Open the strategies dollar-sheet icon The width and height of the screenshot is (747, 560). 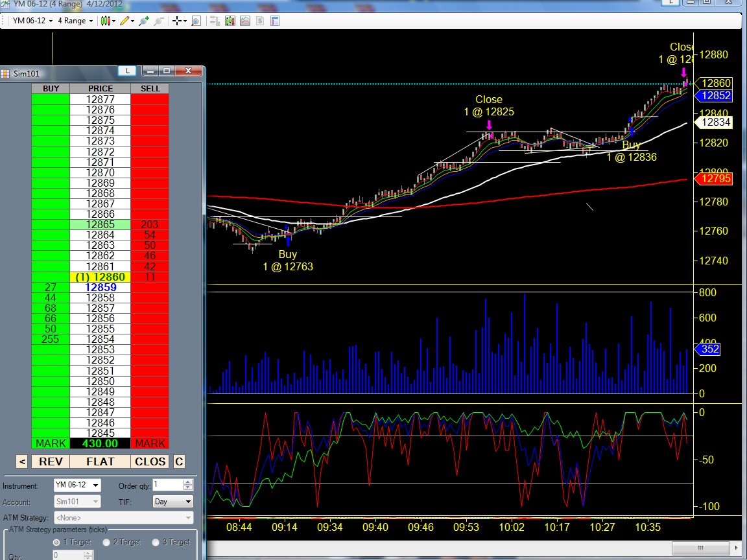pos(260,21)
